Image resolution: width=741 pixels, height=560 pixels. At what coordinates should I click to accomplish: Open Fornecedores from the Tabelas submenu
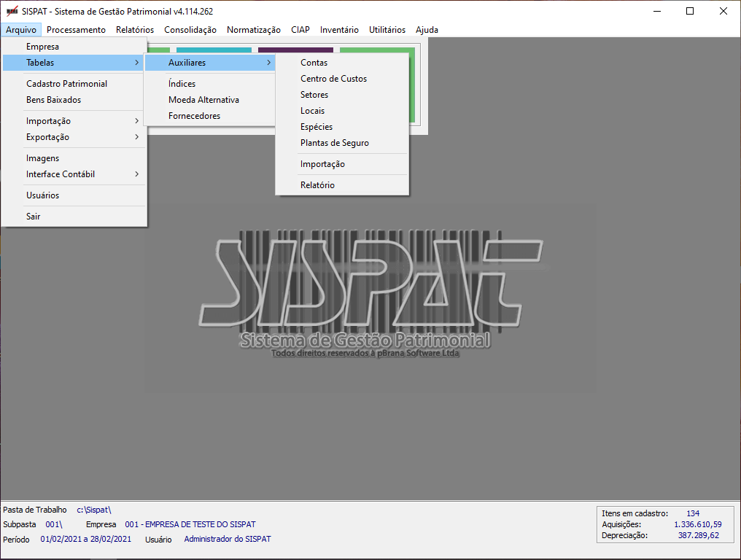click(194, 116)
